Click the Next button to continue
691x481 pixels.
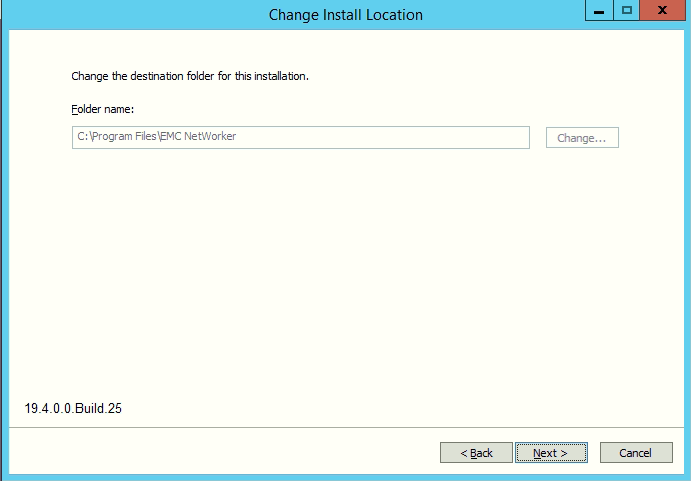pos(550,453)
